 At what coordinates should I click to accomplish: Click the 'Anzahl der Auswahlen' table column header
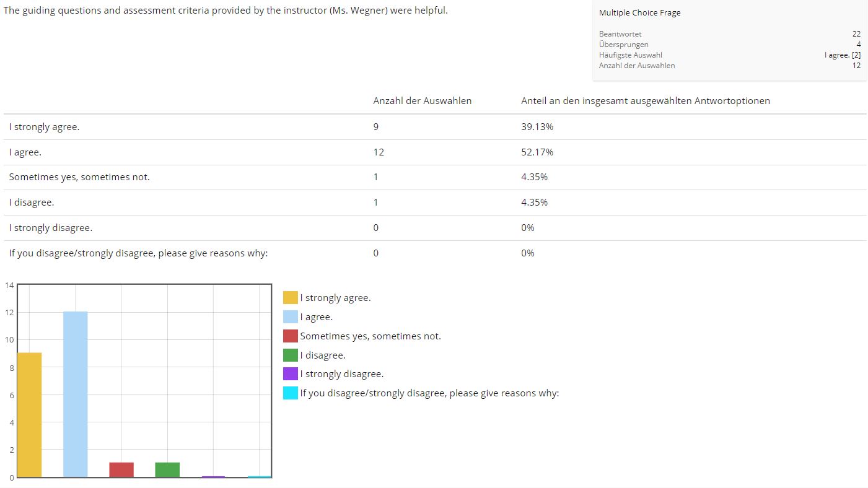click(x=422, y=101)
